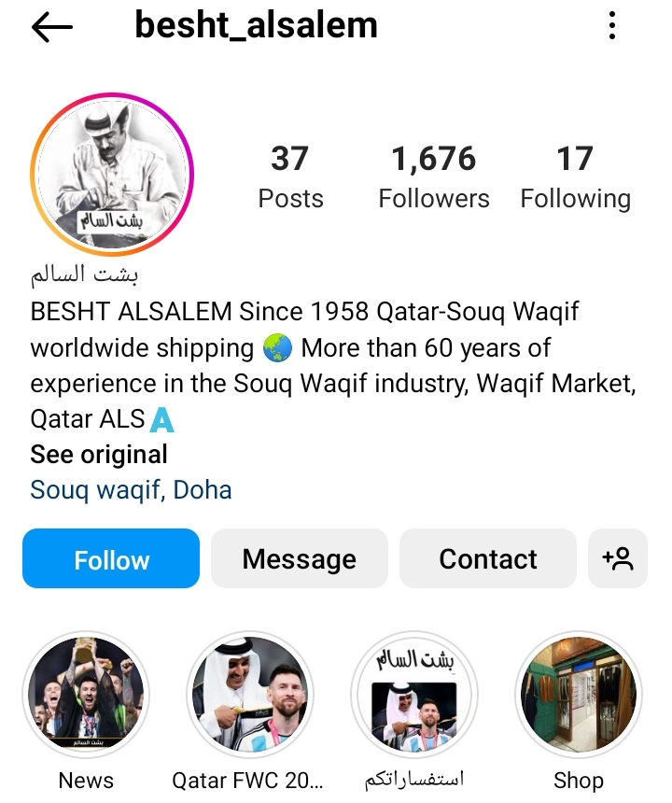The height and width of the screenshot is (803, 672).
Task: Show the 1,676 Followers list
Action: click(433, 176)
